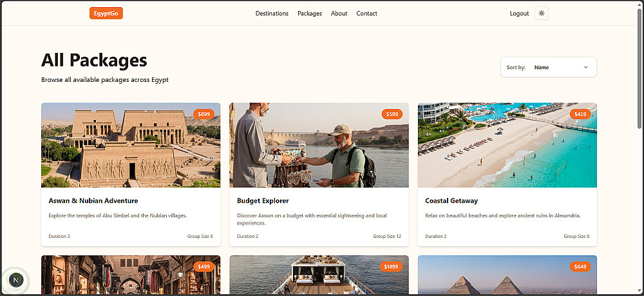644x296 pixels.
Task: Go to the Packages nav item
Action: coord(310,13)
